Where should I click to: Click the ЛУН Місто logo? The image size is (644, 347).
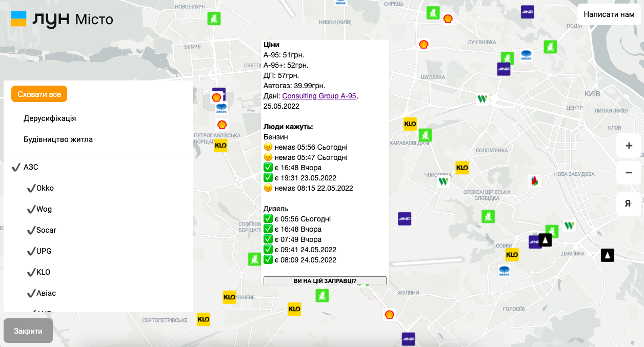click(x=62, y=19)
